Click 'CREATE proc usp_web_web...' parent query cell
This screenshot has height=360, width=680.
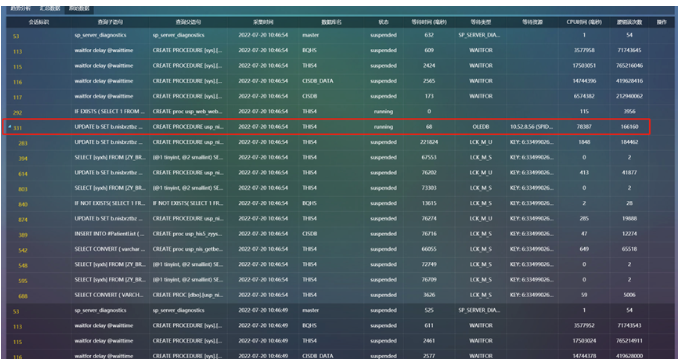tap(187, 111)
